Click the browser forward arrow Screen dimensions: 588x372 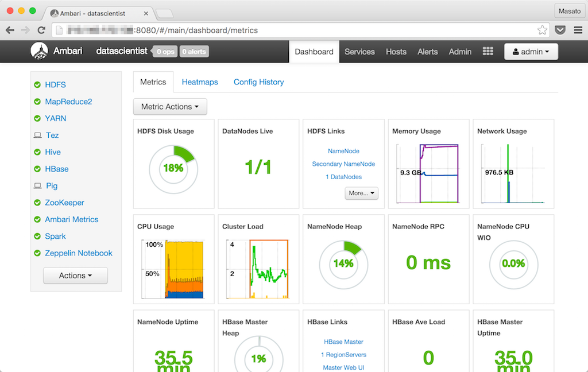25,30
